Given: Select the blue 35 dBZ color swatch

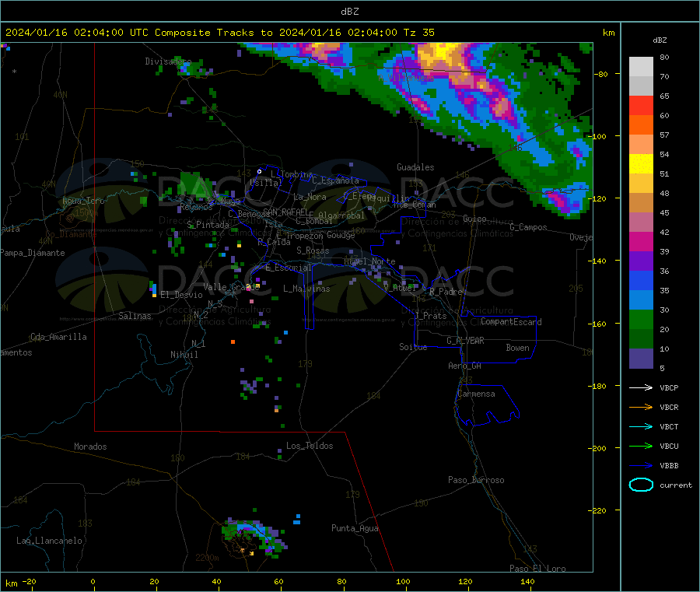Looking at the screenshot, I should 641,280.
